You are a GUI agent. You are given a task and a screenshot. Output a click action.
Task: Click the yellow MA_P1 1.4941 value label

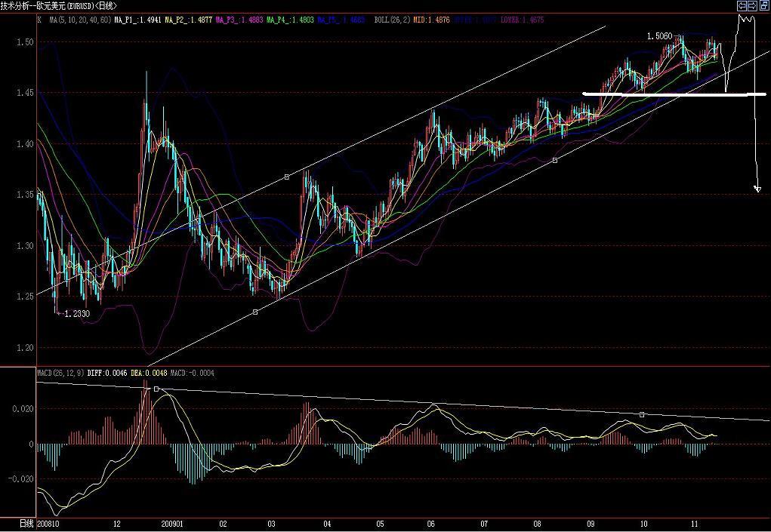pyautogui.click(x=136, y=20)
